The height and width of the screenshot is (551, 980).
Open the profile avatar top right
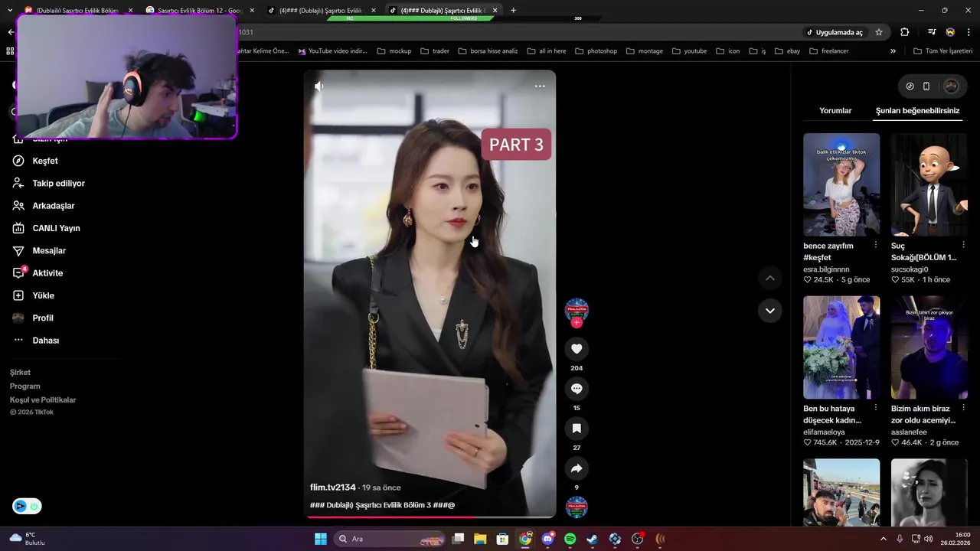coord(951,86)
